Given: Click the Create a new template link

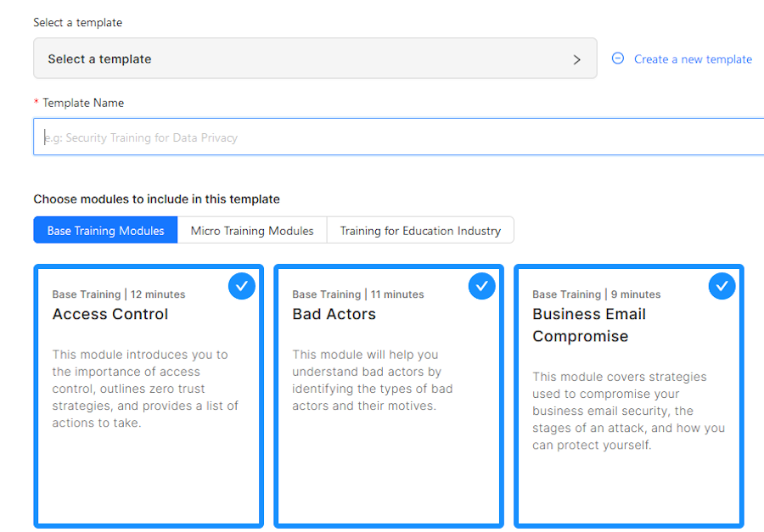Looking at the screenshot, I should (693, 59).
